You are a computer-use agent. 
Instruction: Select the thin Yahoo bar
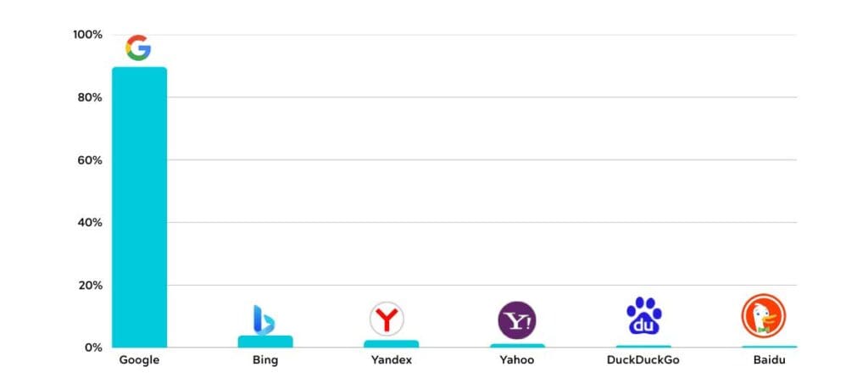click(x=517, y=345)
